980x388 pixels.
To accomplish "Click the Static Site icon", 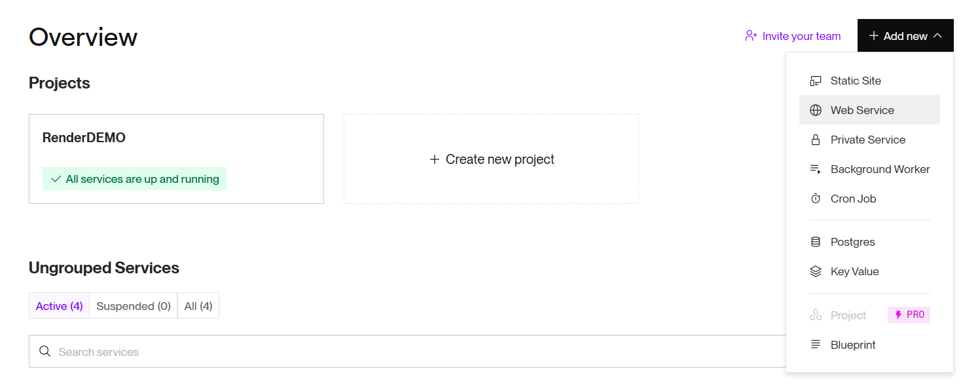I will [x=815, y=81].
